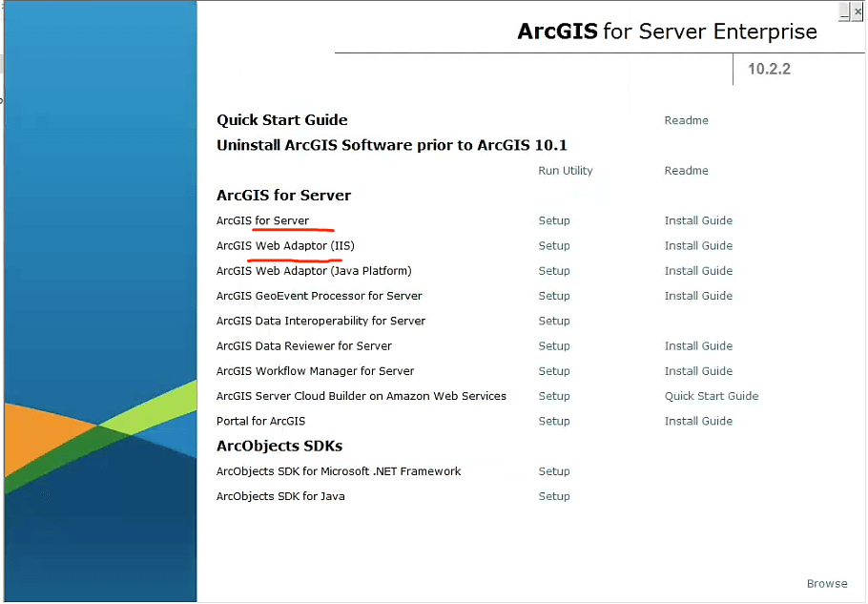Run Setup for Data Reviewer for Server
The height and width of the screenshot is (604, 868).
coord(553,346)
